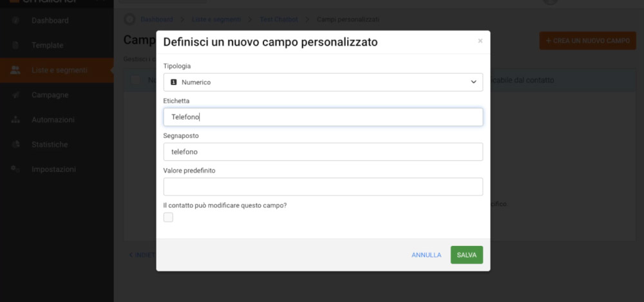Toggle the select-all checkbox in table header
Viewport: 644px width, 302px height.
135,80
